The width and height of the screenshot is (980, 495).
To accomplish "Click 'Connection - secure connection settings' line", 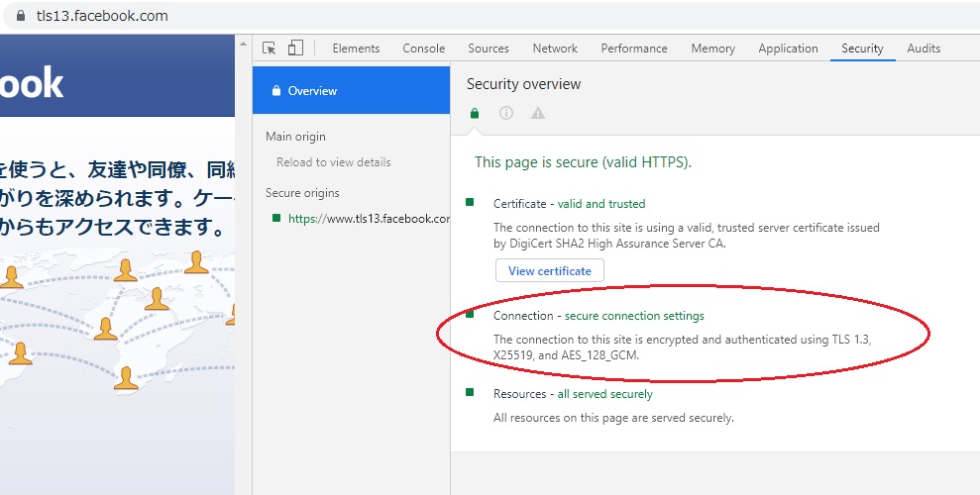I will 599,316.
